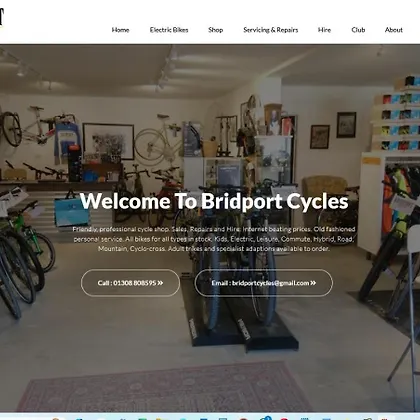Click the site logo at the top left
The width and height of the screenshot is (420, 420).
coord(2,17)
